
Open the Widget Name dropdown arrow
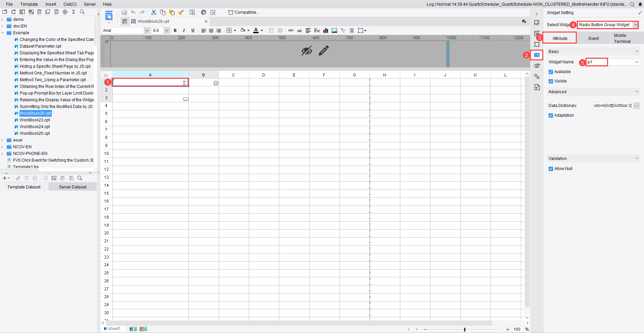pyautogui.click(x=637, y=62)
